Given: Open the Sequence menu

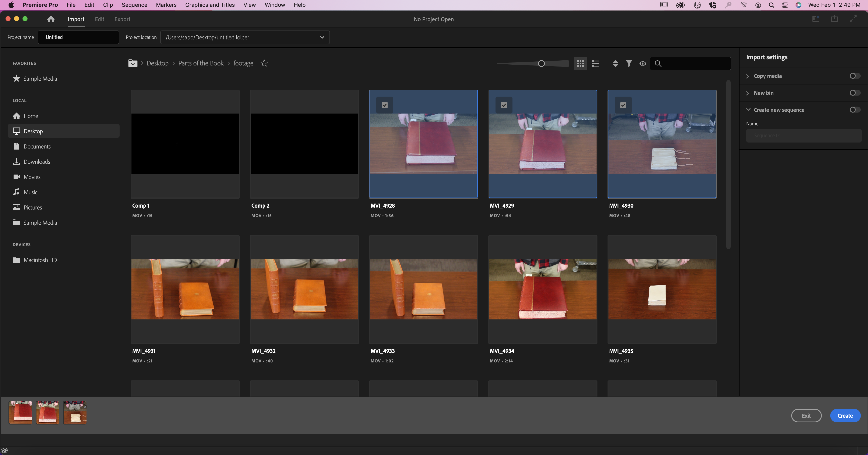Looking at the screenshot, I should point(134,5).
